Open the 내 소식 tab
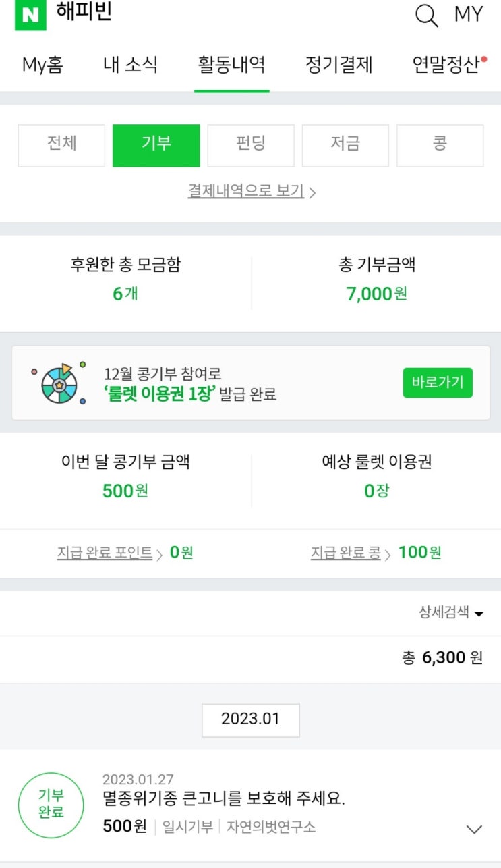The height and width of the screenshot is (868, 501). [x=131, y=65]
